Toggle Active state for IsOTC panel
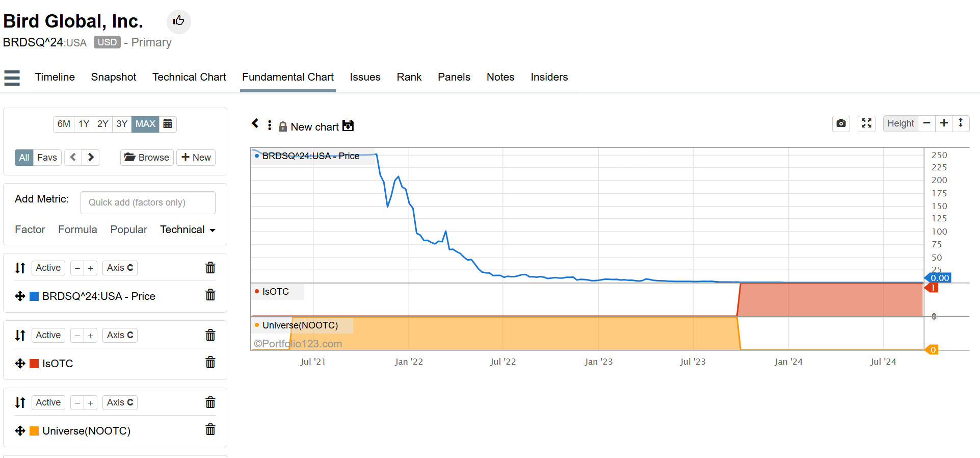 pos(48,335)
